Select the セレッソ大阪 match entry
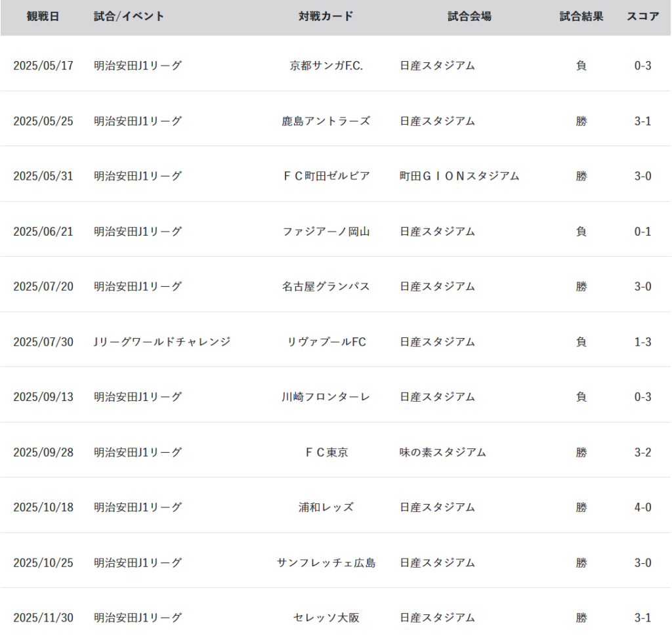672x636 pixels. (326, 618)
